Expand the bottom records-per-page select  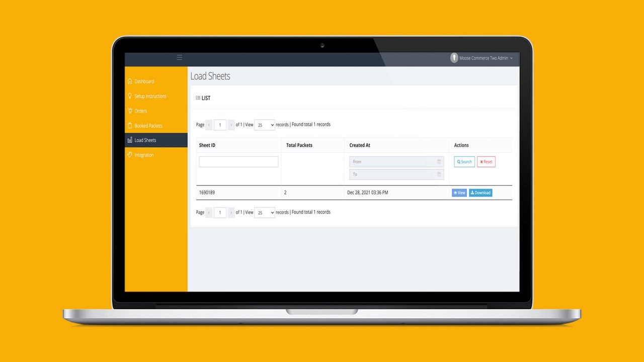click(x=265, y=213)
